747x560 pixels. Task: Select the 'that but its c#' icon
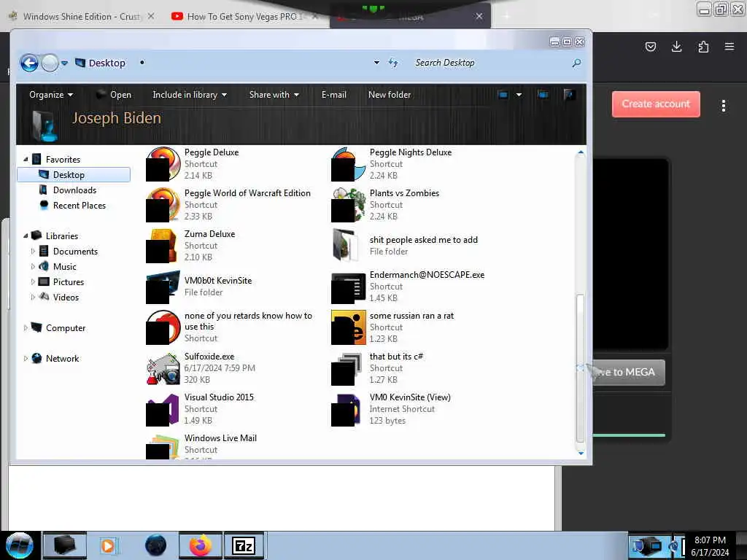[x=348, y=368]
